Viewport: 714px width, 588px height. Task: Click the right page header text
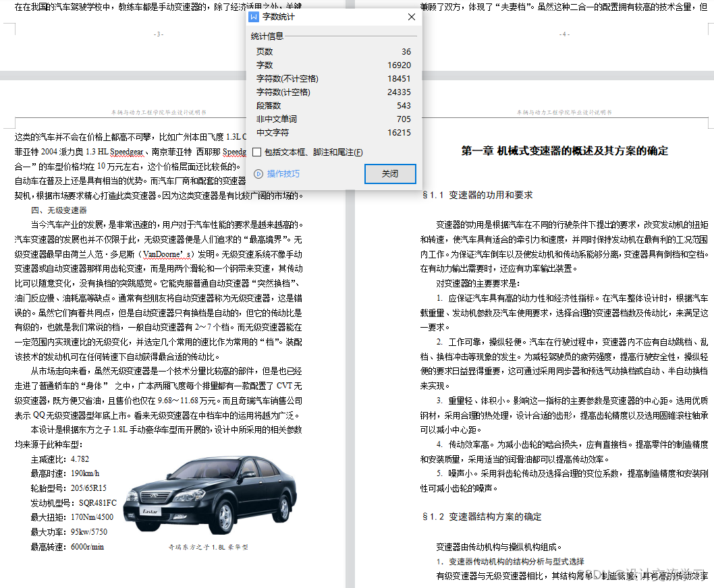coord(564,112)
